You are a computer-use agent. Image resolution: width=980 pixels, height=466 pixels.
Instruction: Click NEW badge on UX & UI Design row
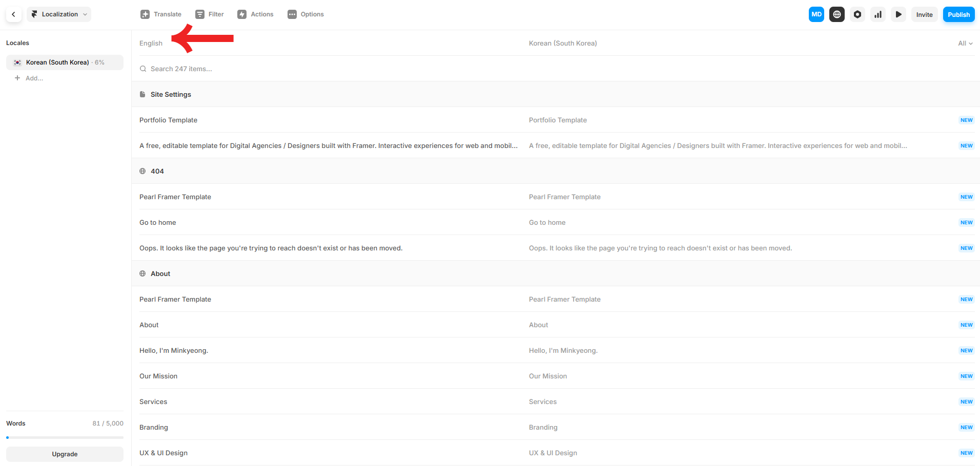pos(966,453)
